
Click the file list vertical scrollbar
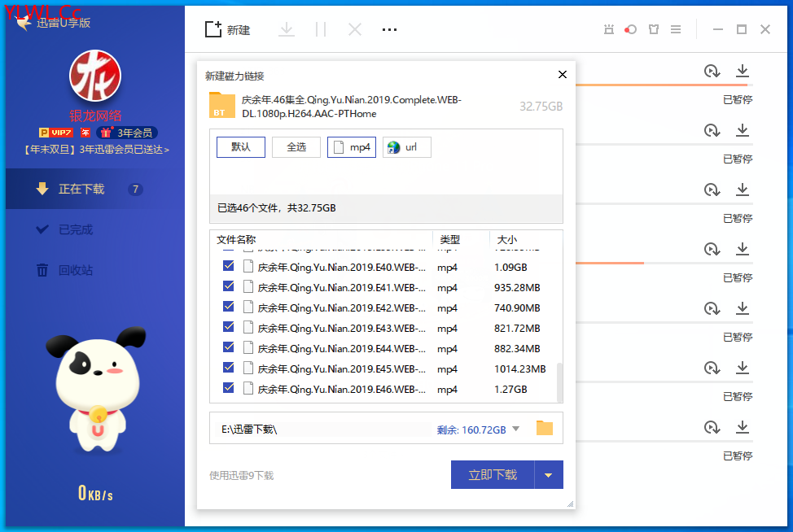pyautogui.click(x=559, y=382)
